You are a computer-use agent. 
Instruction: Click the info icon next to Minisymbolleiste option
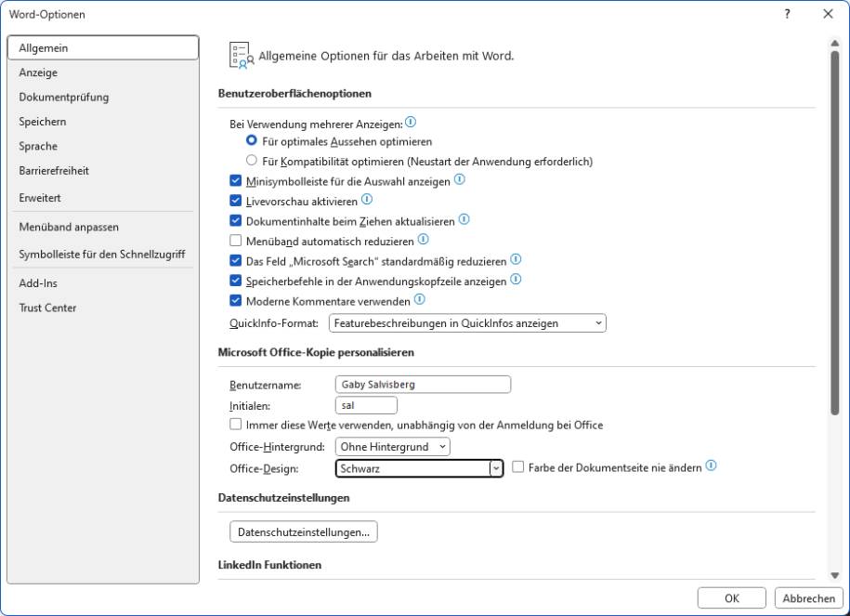[x=458, y=180]
